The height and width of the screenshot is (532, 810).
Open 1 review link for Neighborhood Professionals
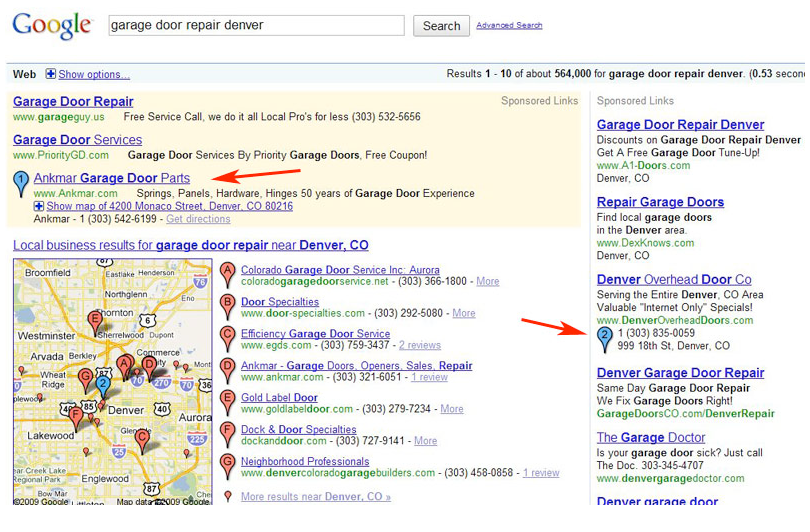[x=541, y=473]
